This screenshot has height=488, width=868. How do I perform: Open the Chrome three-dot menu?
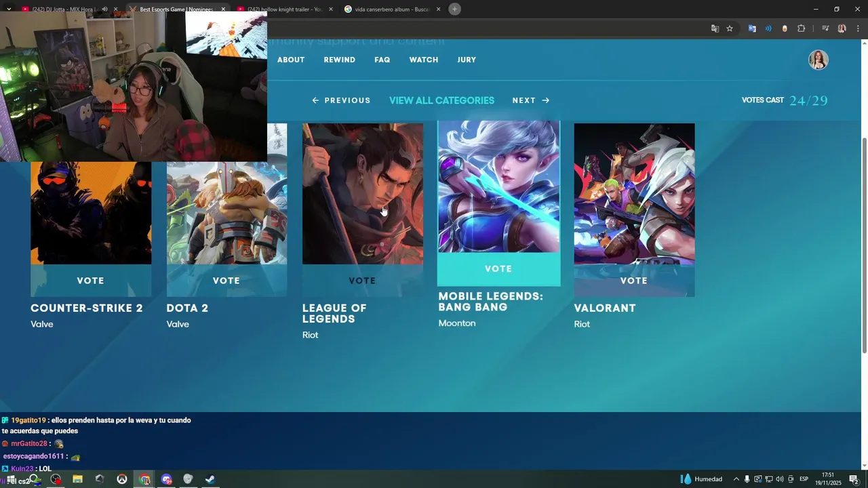(x=858, y=28)
